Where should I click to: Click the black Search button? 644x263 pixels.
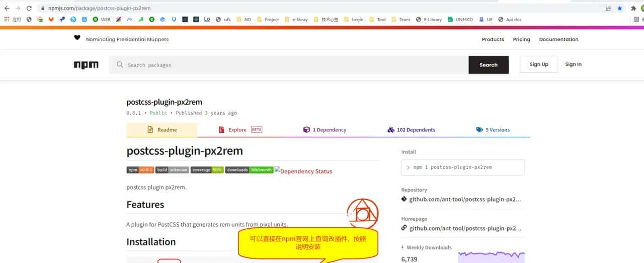489,65
